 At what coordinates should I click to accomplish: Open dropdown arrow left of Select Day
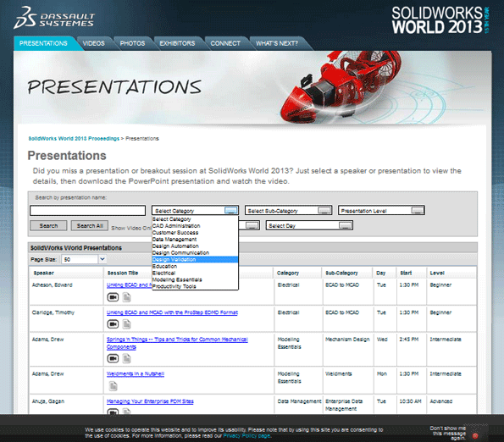coord(252,225)
